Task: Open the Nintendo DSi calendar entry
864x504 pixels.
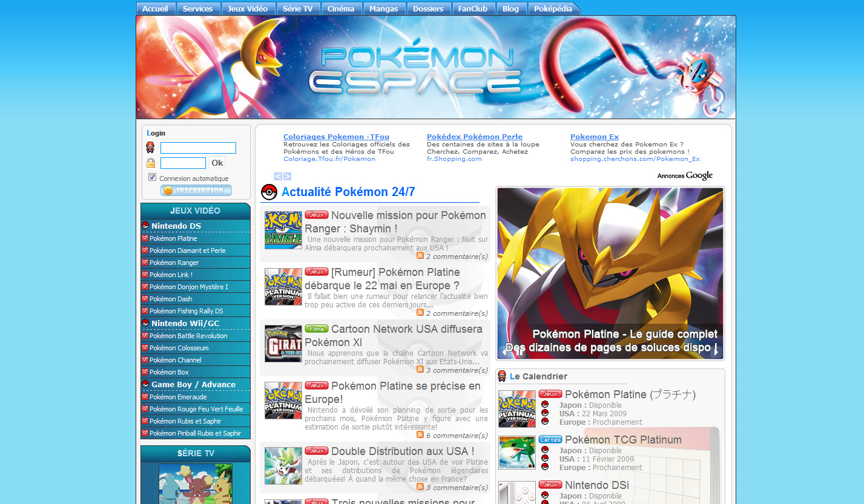Action: click(597, 485)
